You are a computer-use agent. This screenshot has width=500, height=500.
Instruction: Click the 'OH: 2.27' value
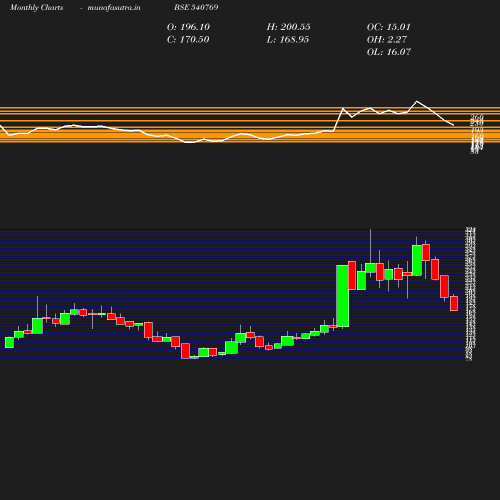pos(387,40)
